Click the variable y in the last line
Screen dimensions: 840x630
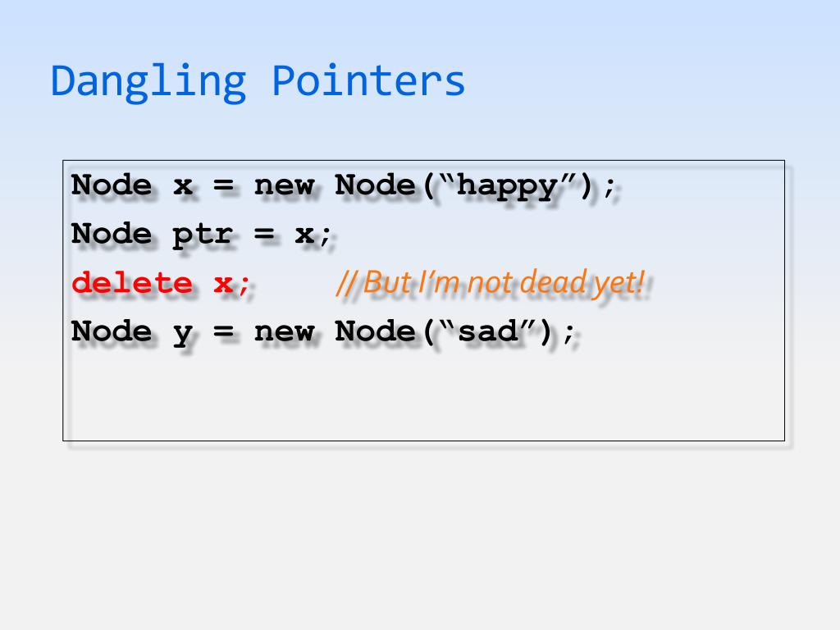[x=183, y=335]
